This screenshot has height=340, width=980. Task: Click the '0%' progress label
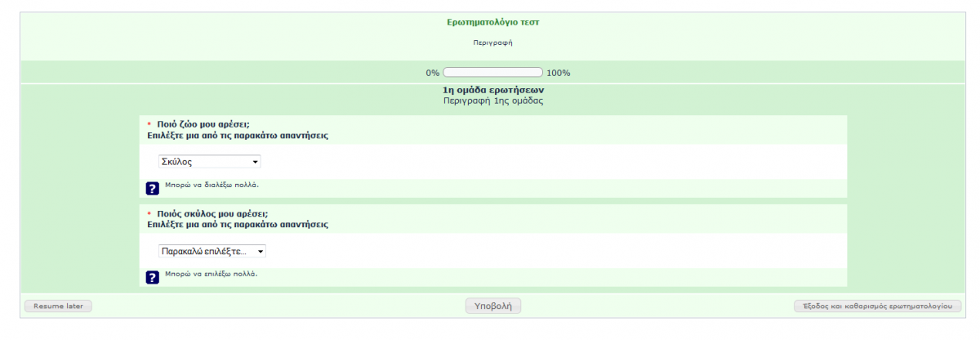tap(433, 73)
